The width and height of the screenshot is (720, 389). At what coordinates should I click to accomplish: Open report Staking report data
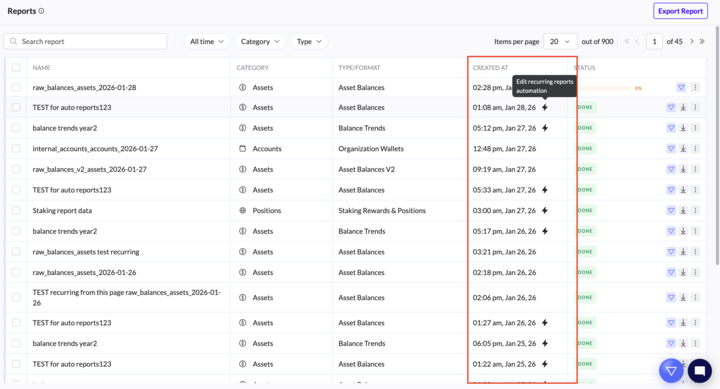62,210
